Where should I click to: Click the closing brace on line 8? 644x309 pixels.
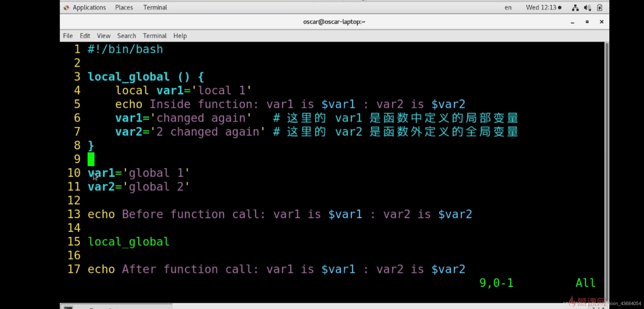(x=91, y=145)
